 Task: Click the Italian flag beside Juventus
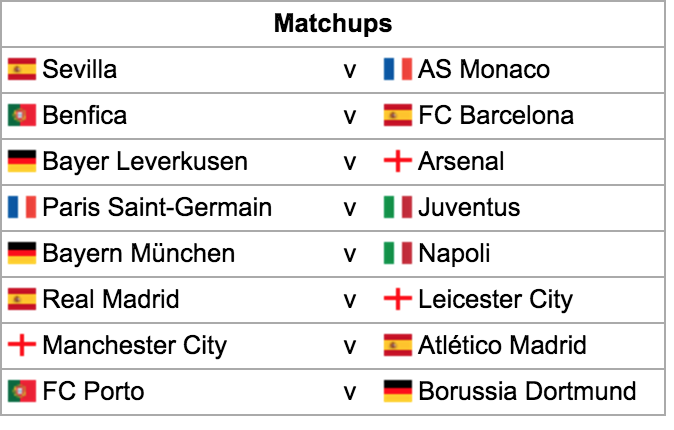click(x=398, y=208)
